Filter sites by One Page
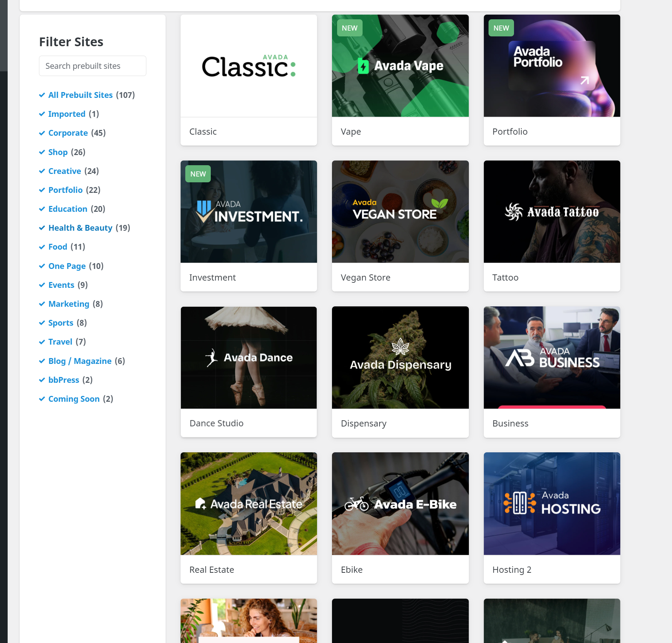The image size is (672, 643). tap(67, 266)
